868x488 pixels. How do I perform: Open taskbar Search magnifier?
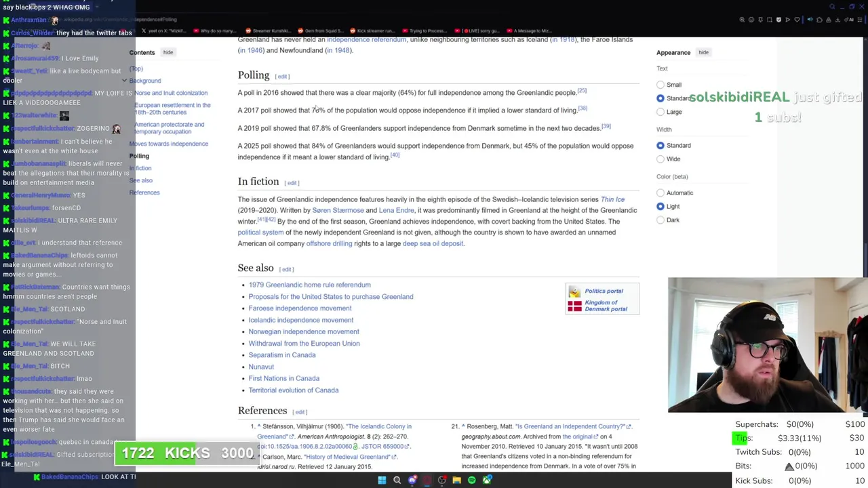397,481
